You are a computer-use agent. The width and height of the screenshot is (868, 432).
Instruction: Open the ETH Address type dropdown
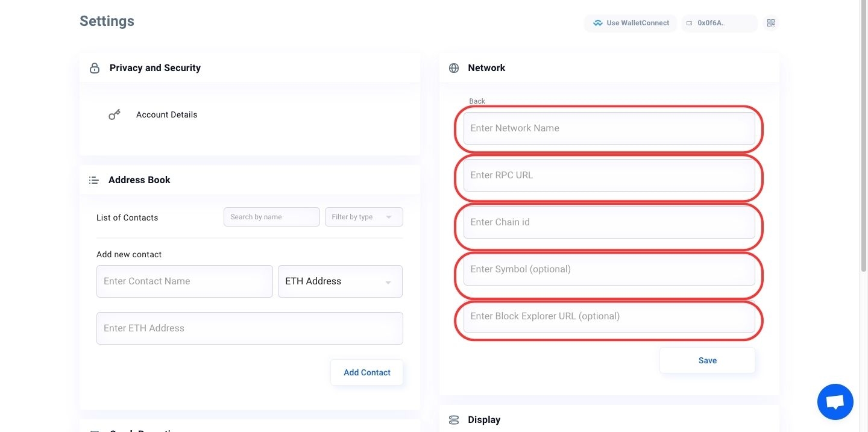[339, 281]
